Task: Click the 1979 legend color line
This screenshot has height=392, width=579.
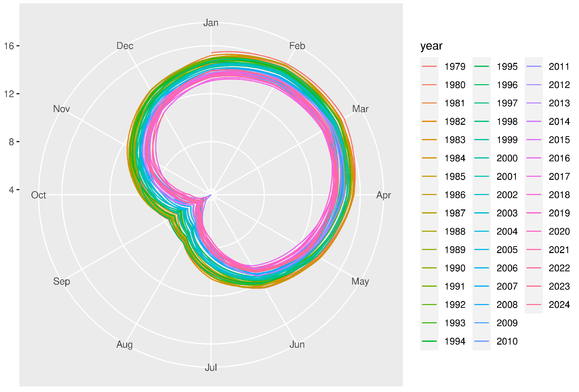Action: (429, 66)
